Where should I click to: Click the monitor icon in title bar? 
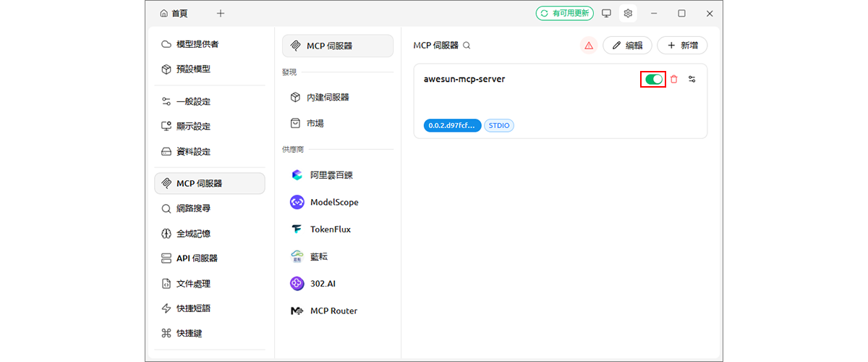coord(607,13)
